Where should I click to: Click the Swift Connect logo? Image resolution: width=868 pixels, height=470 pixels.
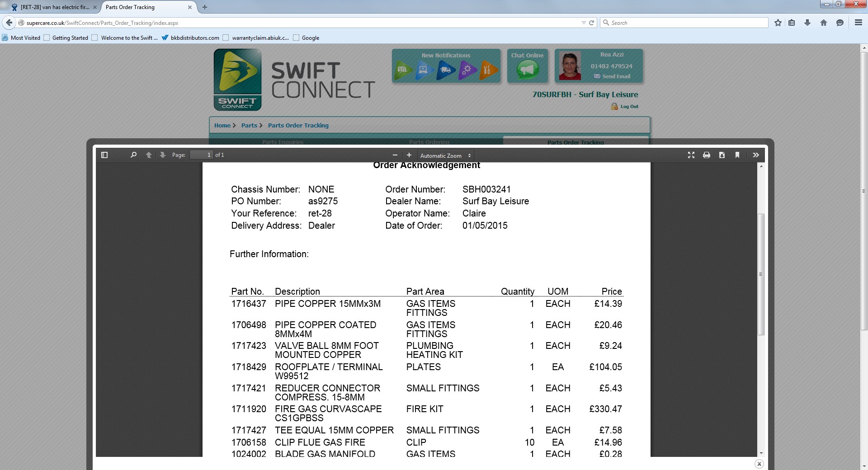point(238,80)
